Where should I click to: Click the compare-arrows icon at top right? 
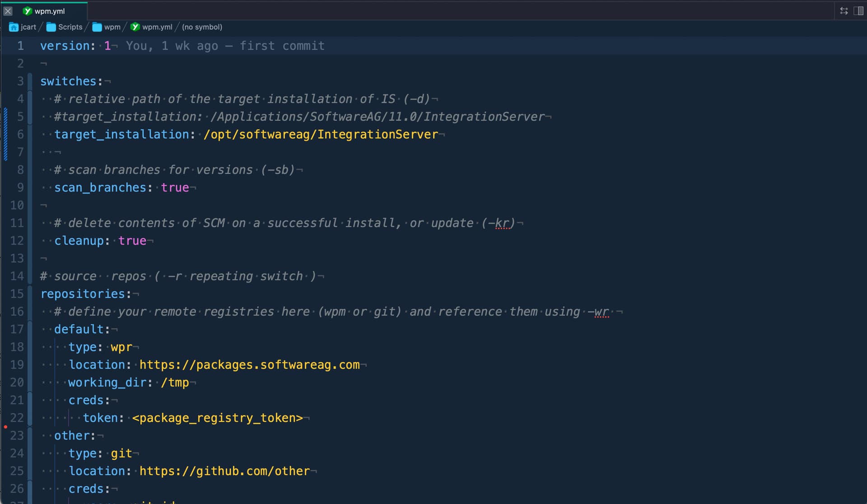pos(844,11)
